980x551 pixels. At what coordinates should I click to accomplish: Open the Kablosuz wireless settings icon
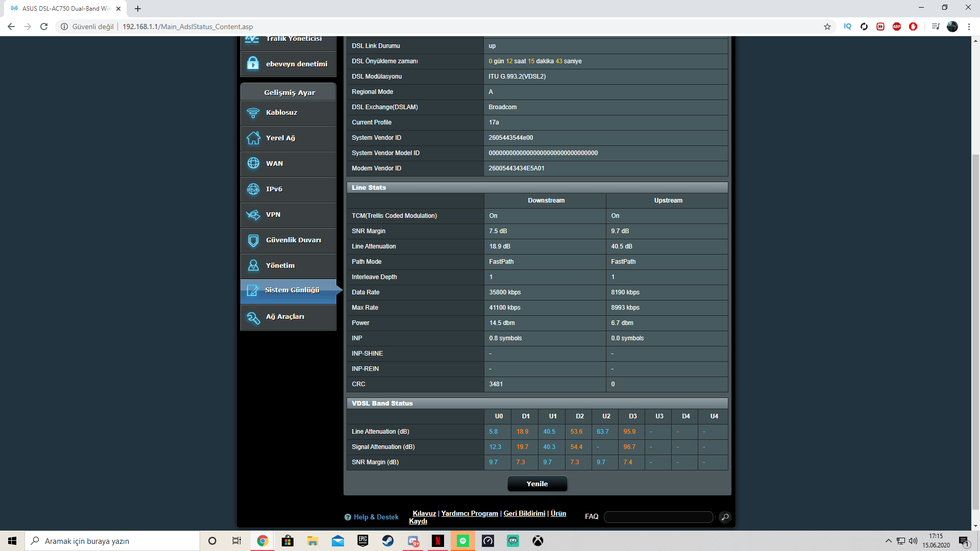pos(253,113)
